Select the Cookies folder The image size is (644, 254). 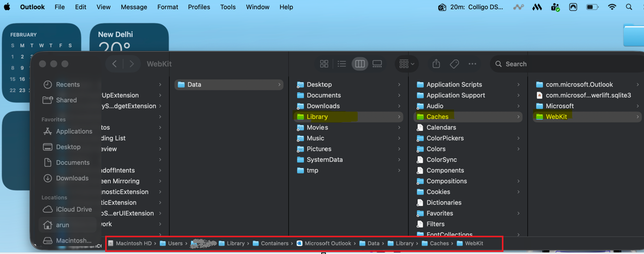pos(468,192)
